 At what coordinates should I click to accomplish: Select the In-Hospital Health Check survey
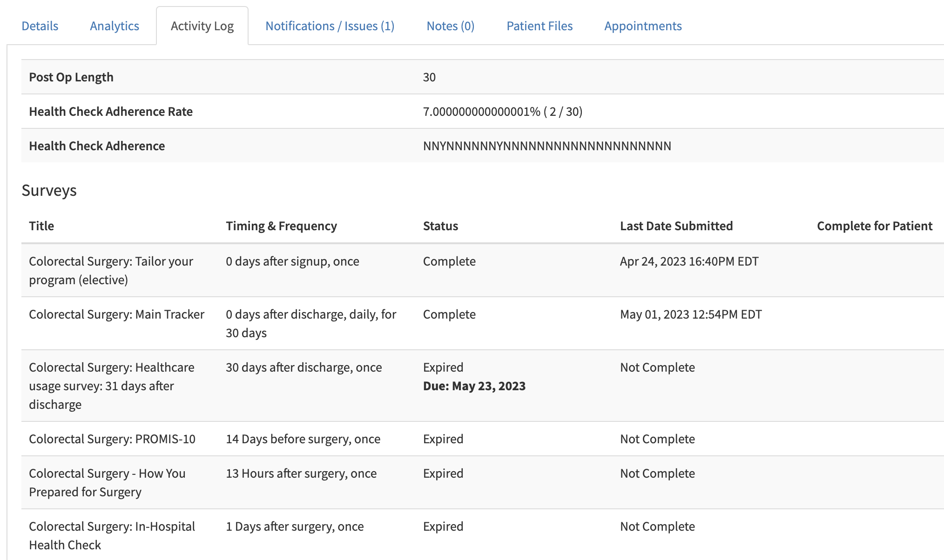112,535
